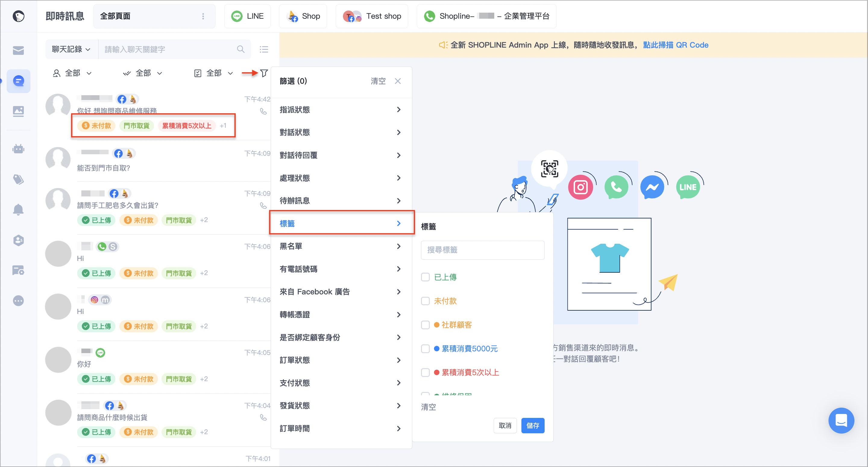Select the 標籤 filter menu item
The width and height of the screenshot is (868, 467).
coord(340,224)
